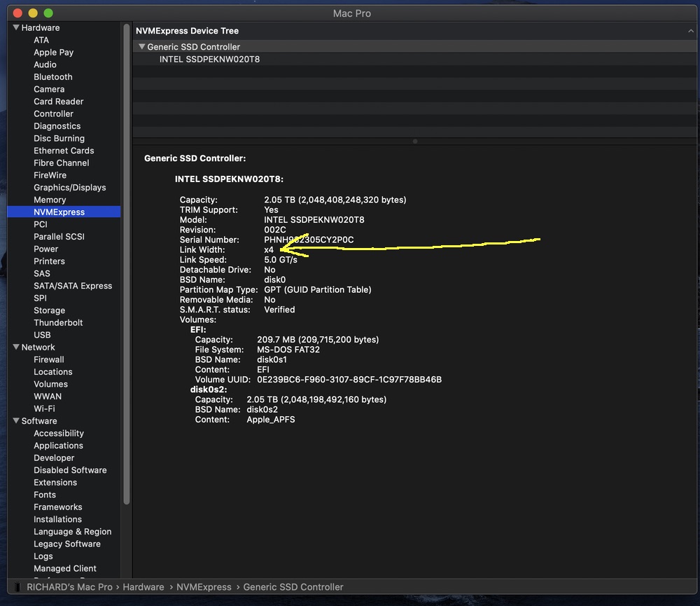
Task: Click the pane split divider handle dot
Action: pyautogui.click(x=415, y=142)
